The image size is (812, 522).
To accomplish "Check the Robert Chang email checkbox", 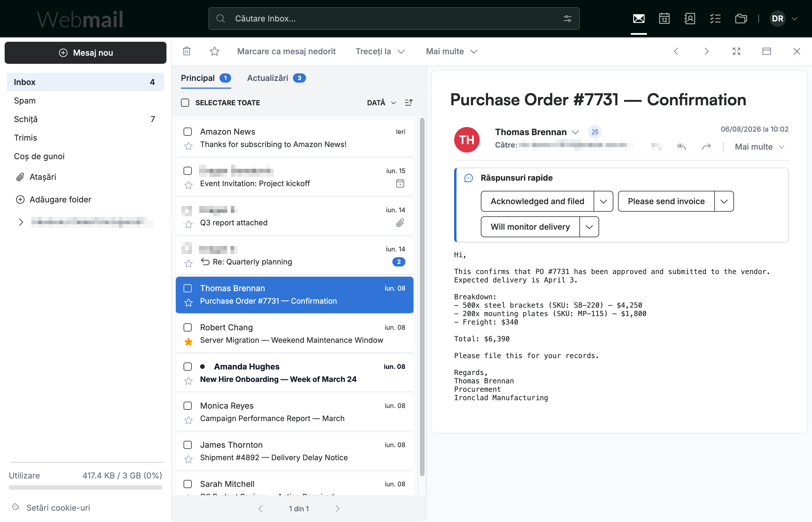I will 187,327.
